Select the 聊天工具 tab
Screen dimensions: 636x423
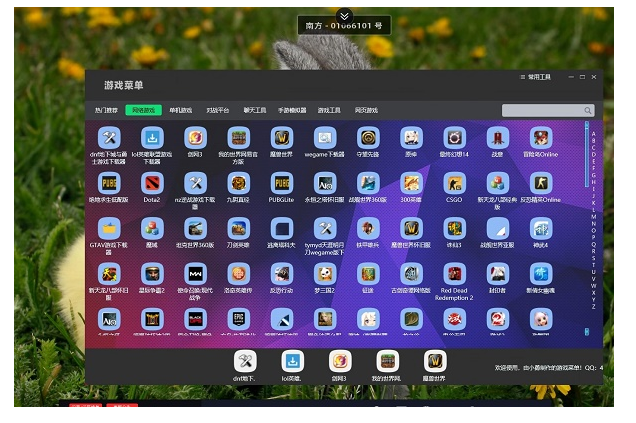click(255, 111)
